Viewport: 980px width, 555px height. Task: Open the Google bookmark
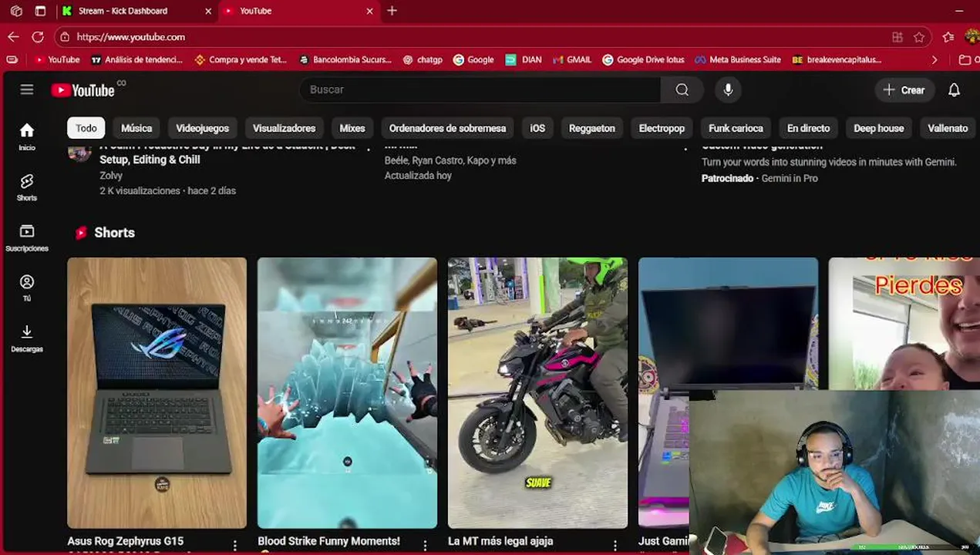(473, 59)
